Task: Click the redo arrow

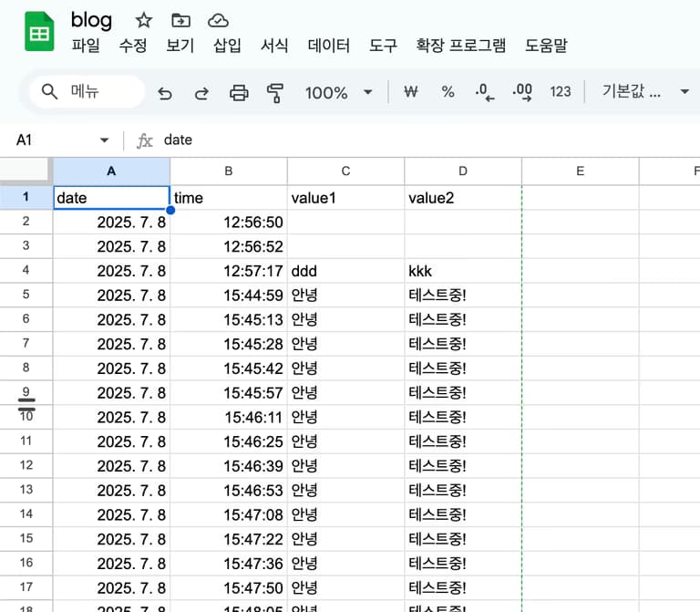Action: point(201,92)
